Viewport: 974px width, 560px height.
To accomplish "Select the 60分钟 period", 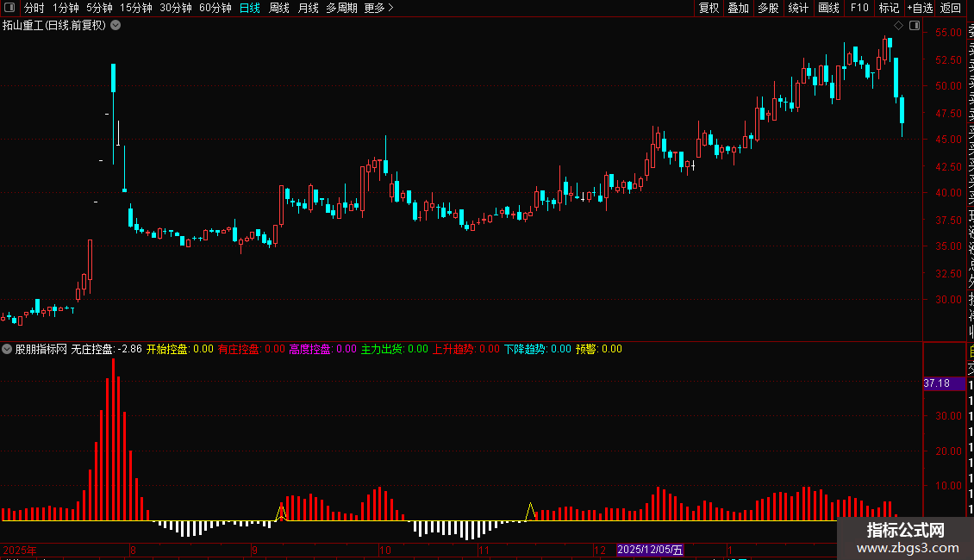I will click(215, 8).
